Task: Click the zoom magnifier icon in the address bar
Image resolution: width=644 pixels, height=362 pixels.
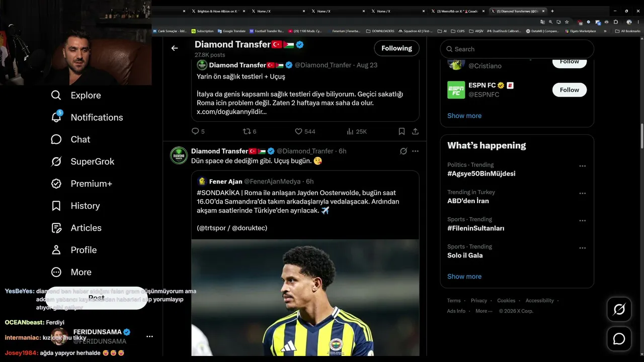Action: [x=550, y=22]
